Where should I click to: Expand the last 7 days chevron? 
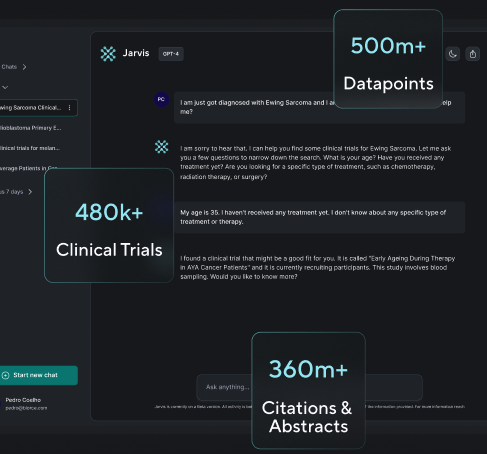30,192
